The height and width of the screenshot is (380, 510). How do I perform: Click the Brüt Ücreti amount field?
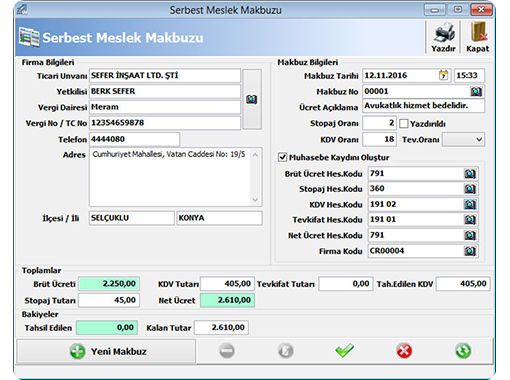click(x=109, y=284)
